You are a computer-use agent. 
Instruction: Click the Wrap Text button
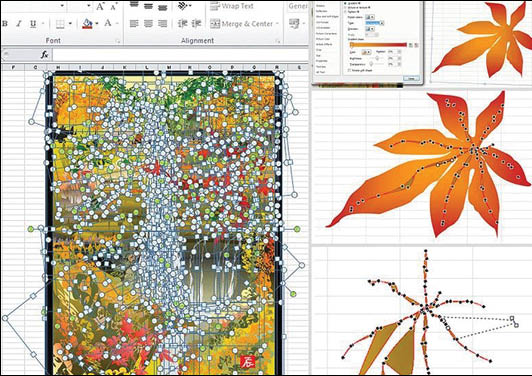[x=232, y=6]
